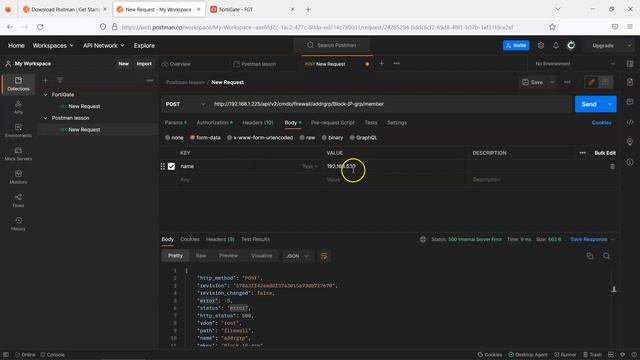Select the binary body type
This screenshot has width=640, height=360.
pyautogui.click(x=333, y=138)
